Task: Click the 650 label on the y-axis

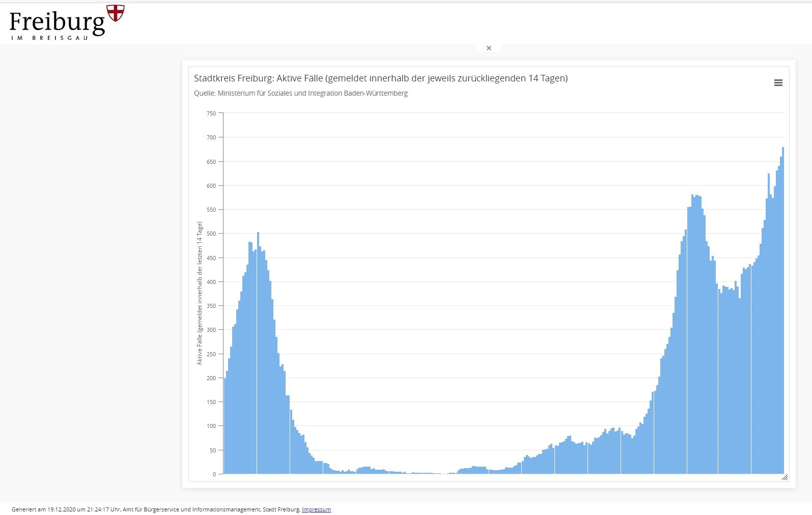Action: (x=211, y=162)
